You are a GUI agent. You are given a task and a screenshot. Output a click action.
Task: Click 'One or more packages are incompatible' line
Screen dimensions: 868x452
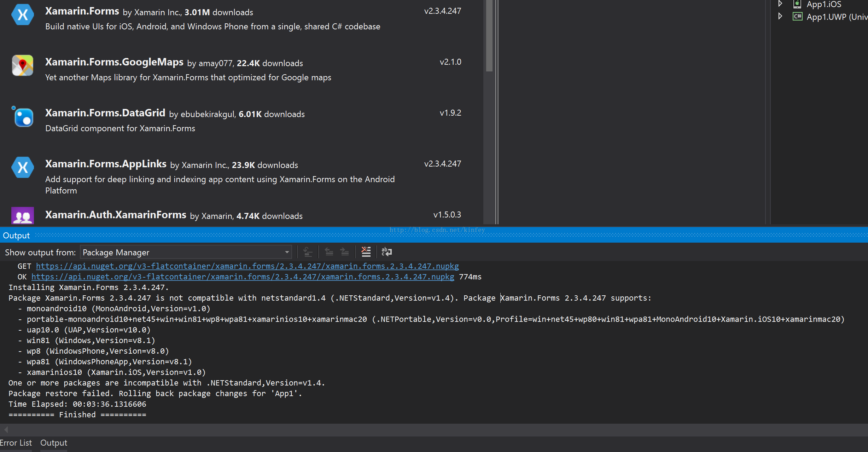[167, 383]
